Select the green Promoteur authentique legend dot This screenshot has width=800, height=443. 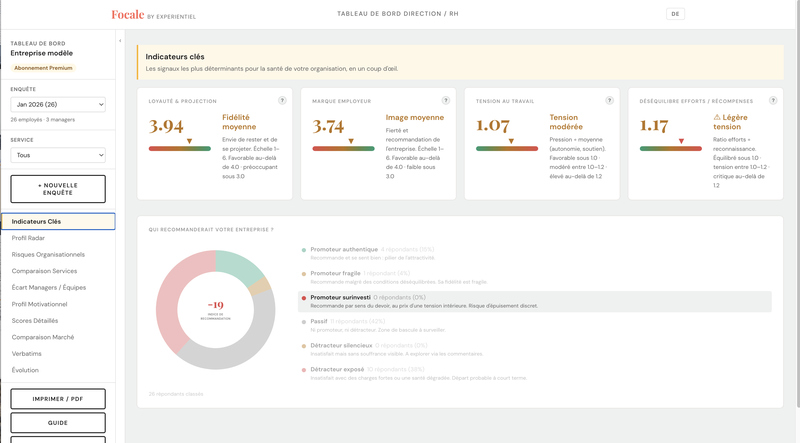304,250
